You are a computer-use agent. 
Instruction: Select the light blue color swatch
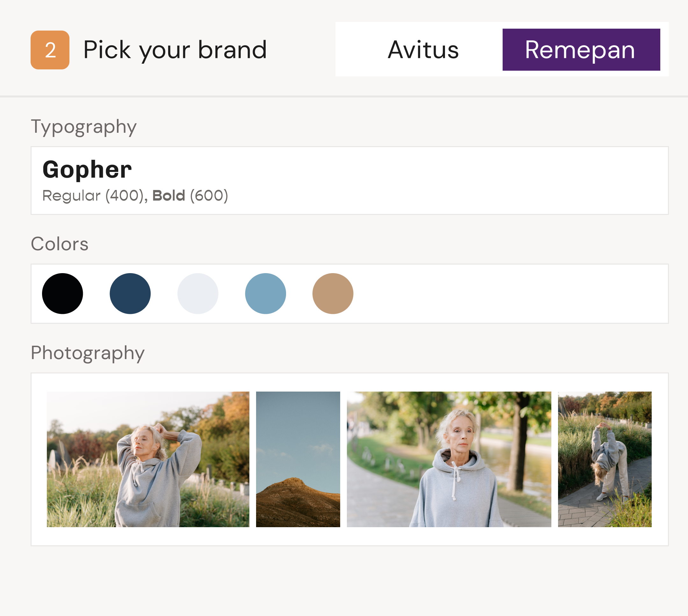265,294
